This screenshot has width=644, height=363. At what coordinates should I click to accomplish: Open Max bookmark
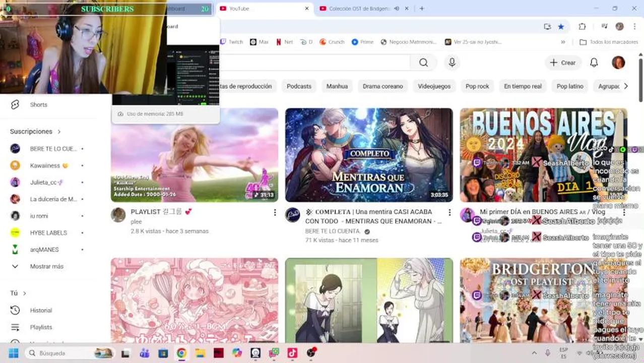(x=260, y=42)
